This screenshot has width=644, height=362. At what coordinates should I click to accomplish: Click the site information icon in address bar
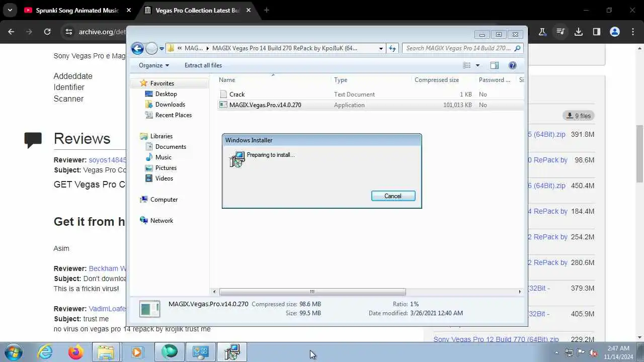point(69,32)
